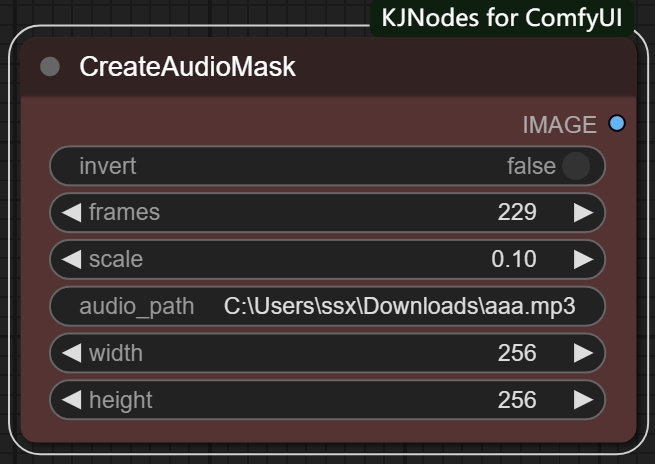The width and height of the screenshot is (655, 464).
Task: Decrease frames with left arrow
Action: tap(71, 213)
